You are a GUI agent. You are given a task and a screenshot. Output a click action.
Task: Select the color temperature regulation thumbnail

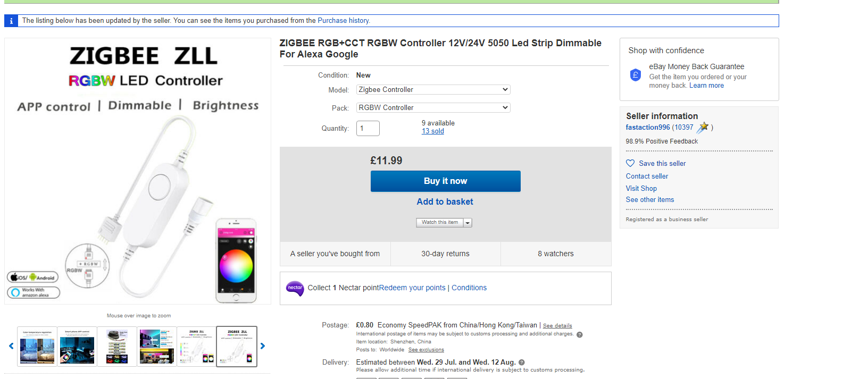(x=37, y=347)
